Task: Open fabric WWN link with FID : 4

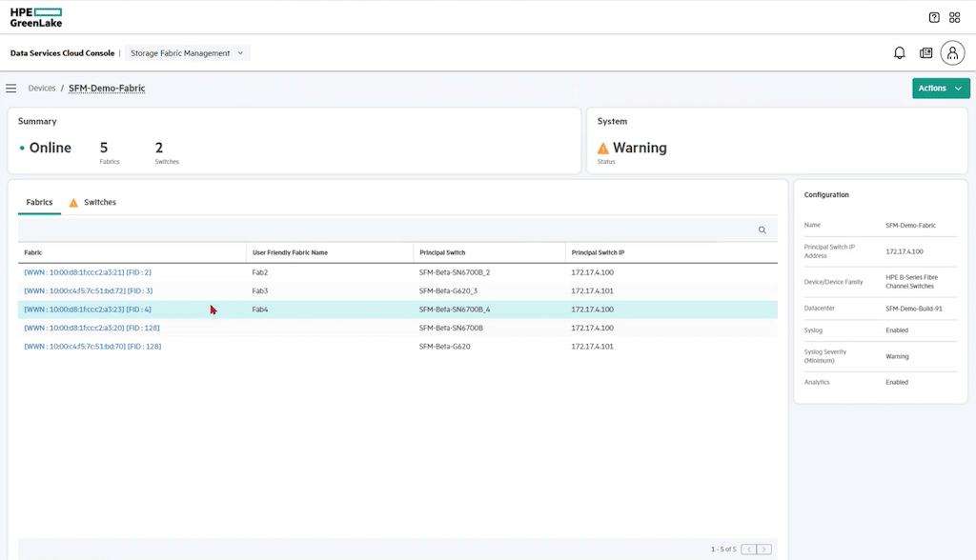Action: [x=87, y=310]
